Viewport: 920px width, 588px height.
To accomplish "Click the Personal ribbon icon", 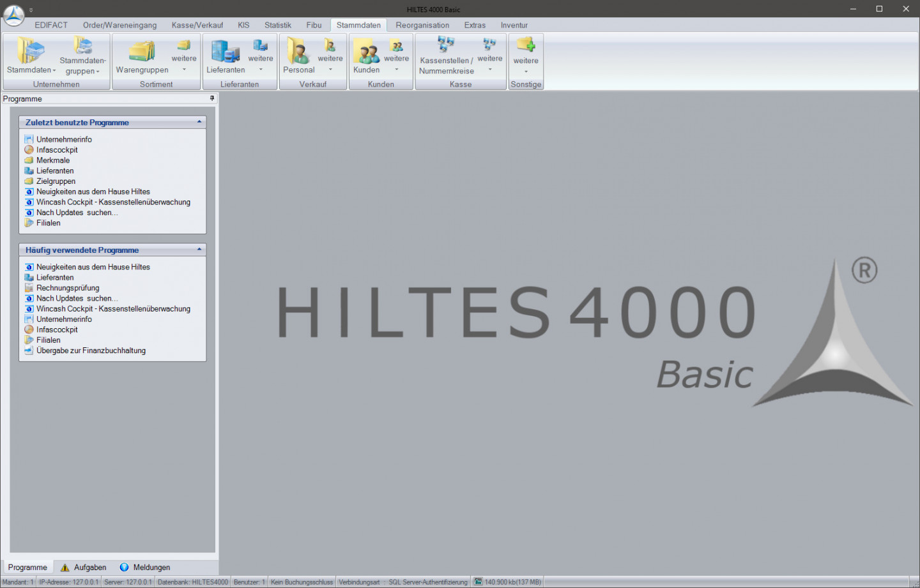I will [298, 50].
